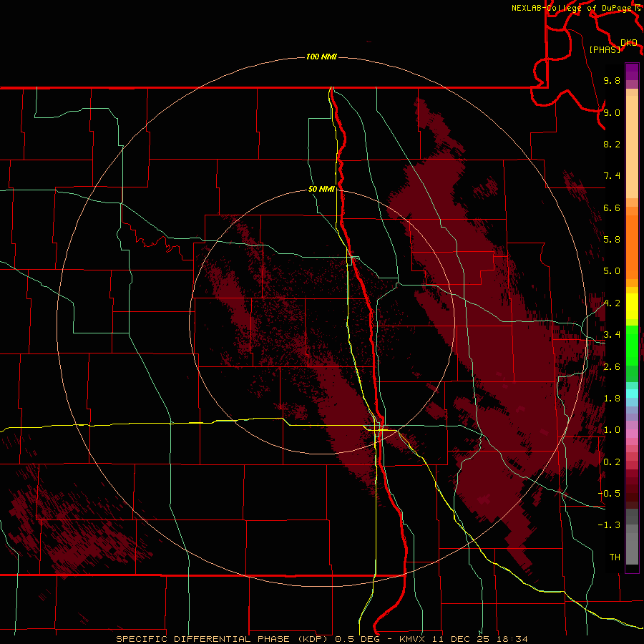Click the 9.8 value on the color scale

pos(612,80)
